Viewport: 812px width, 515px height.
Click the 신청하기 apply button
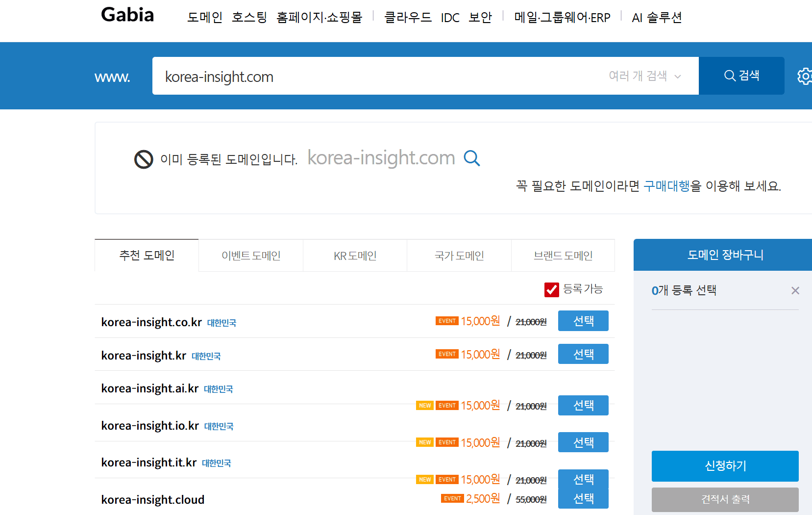(725, 466)
